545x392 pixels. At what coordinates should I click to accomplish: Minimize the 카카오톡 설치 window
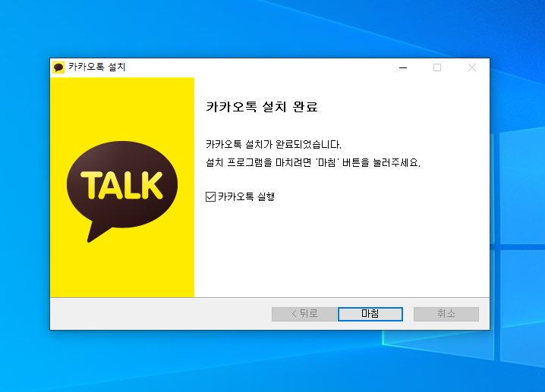(403, 67)
